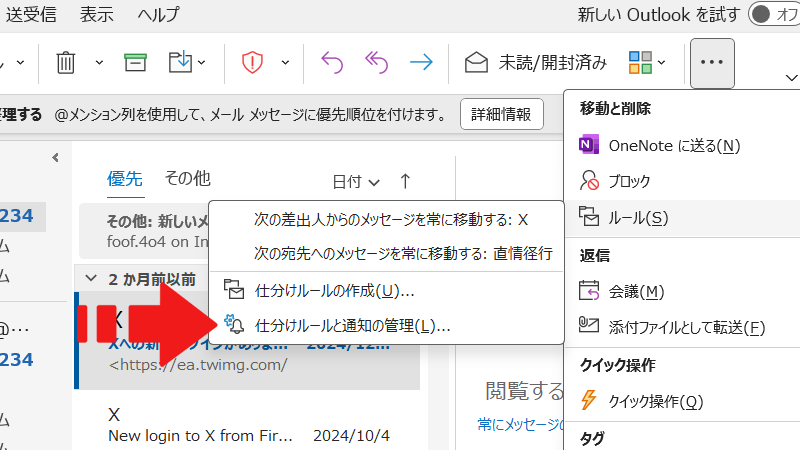Screen dimensions: 800x450
Task: Click the Reply All double-arrow icon
Action: (377, 62)
